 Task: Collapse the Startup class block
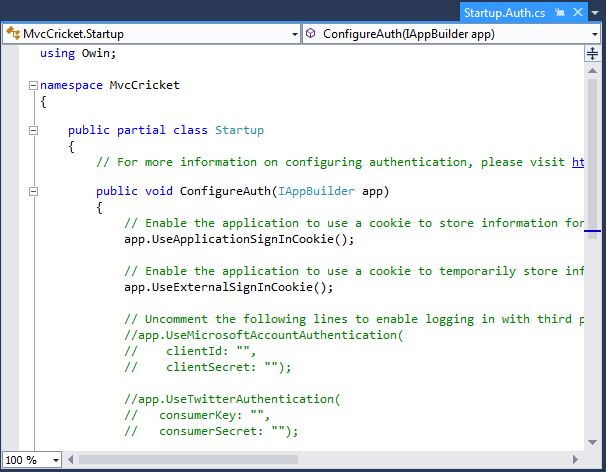[34, 130]
